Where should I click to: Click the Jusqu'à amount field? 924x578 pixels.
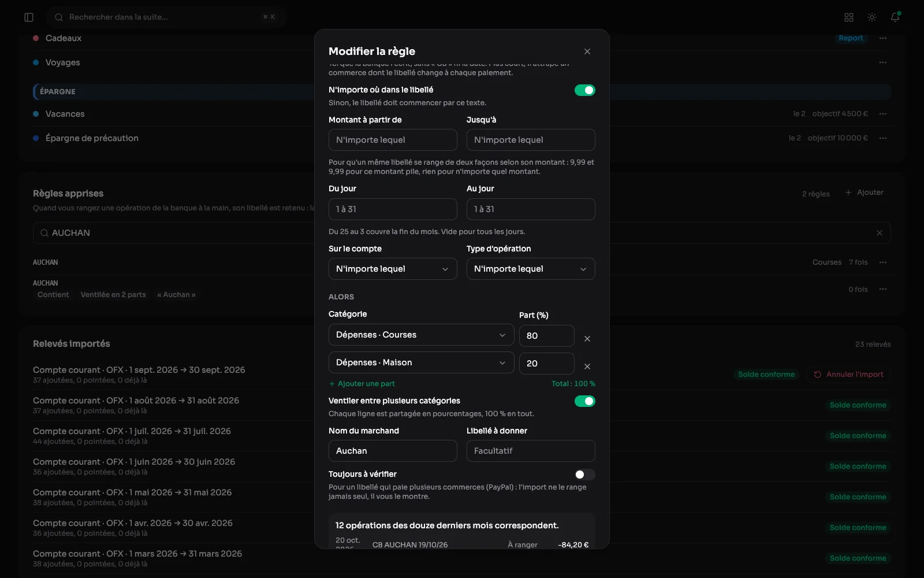point(531,140)
